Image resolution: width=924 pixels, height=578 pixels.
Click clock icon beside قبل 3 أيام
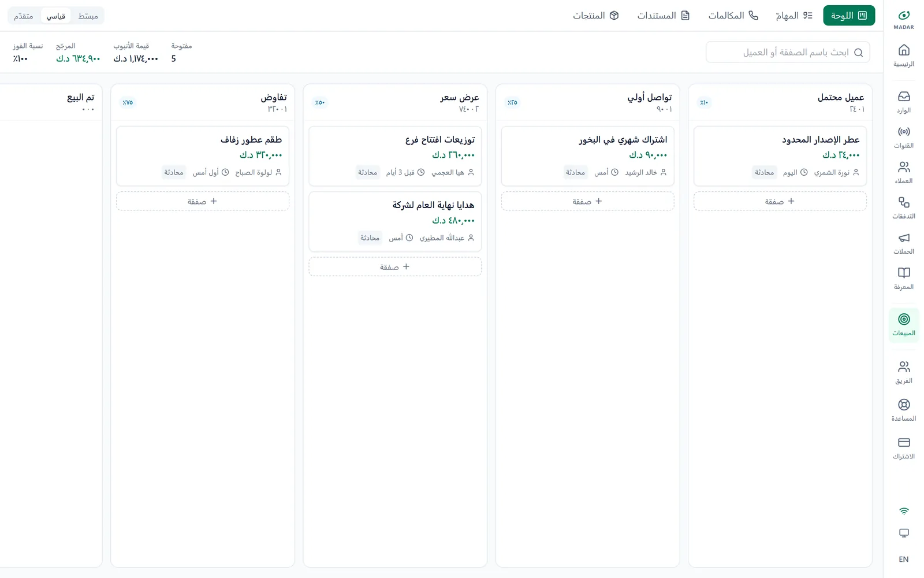pyautogui.click(x=421, y=172)
